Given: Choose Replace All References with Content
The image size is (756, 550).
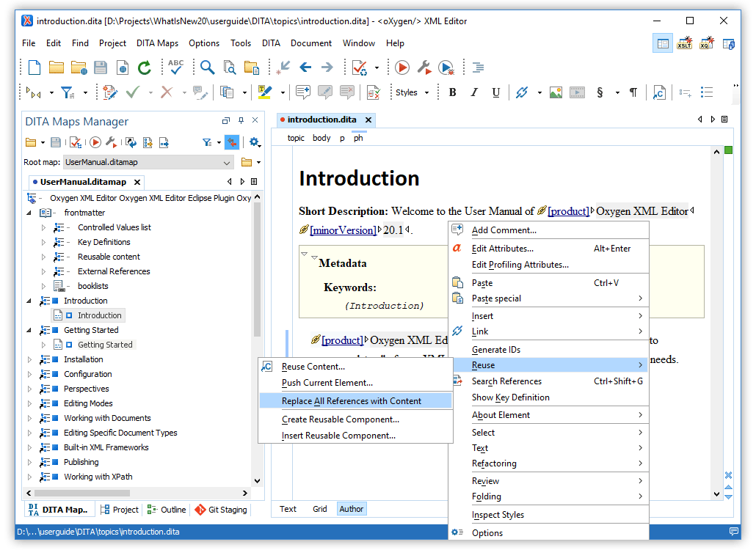Looking at the screenshot, I should pos(356,401).
